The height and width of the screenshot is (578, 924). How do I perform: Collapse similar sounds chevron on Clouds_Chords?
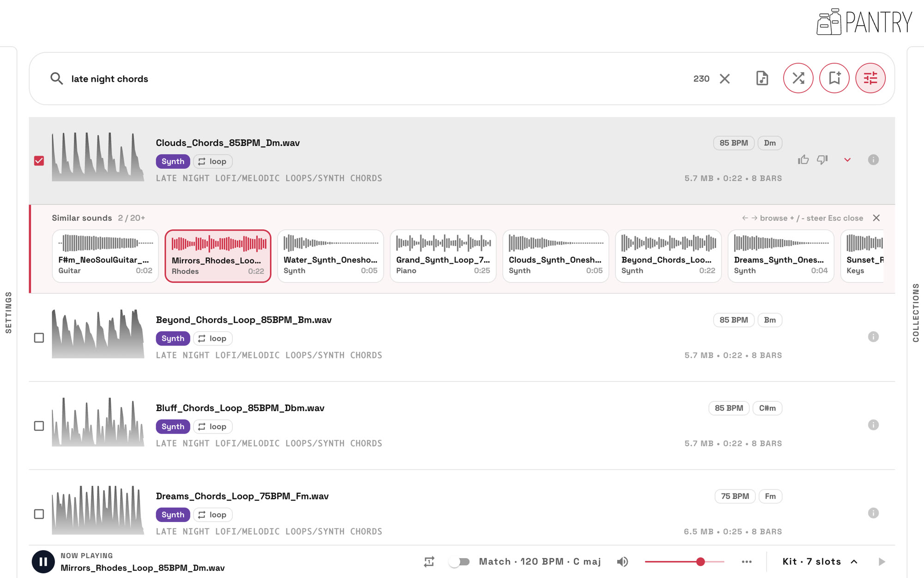point(847,160)
